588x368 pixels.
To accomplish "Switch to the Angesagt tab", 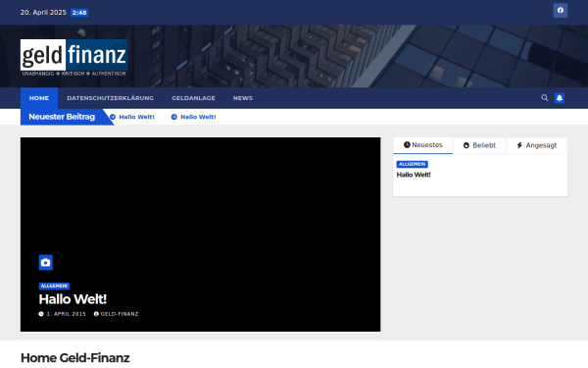I will point(537,145).
